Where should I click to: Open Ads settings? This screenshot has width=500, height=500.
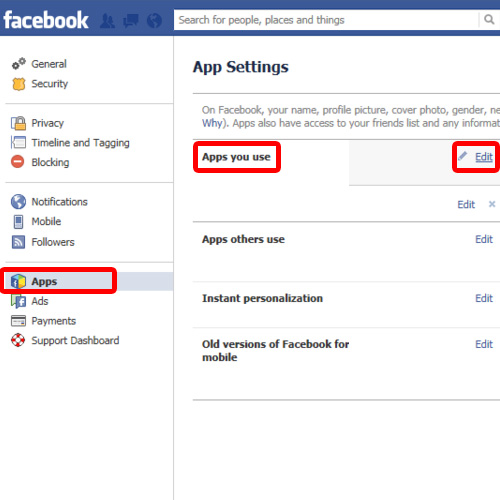[40, 301]
